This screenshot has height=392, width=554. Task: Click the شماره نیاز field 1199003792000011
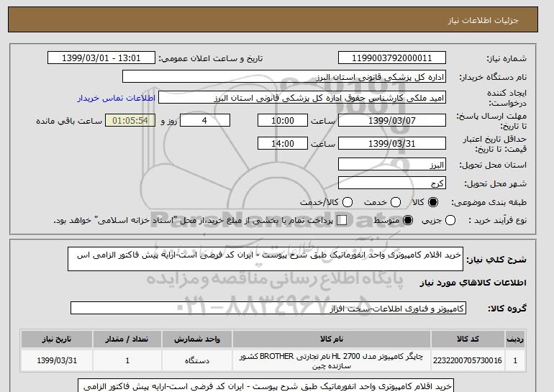392,58
